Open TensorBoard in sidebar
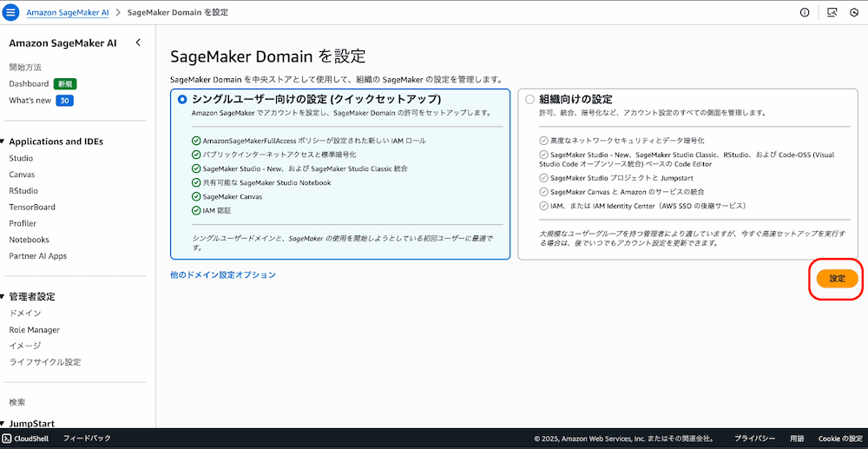Image resolution: width=868 pixels, height=449 pixels. pos(32,207)
